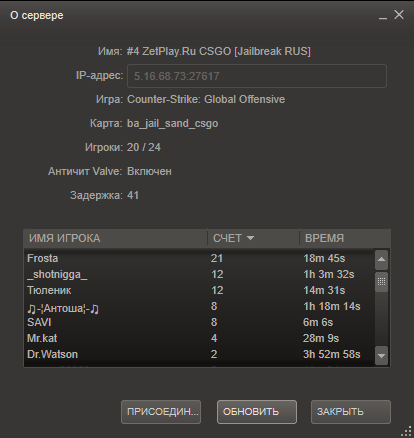Click the scrollbar down arrow
The height and width of the screenshot is (438, 414).
[x=381, y=355]
